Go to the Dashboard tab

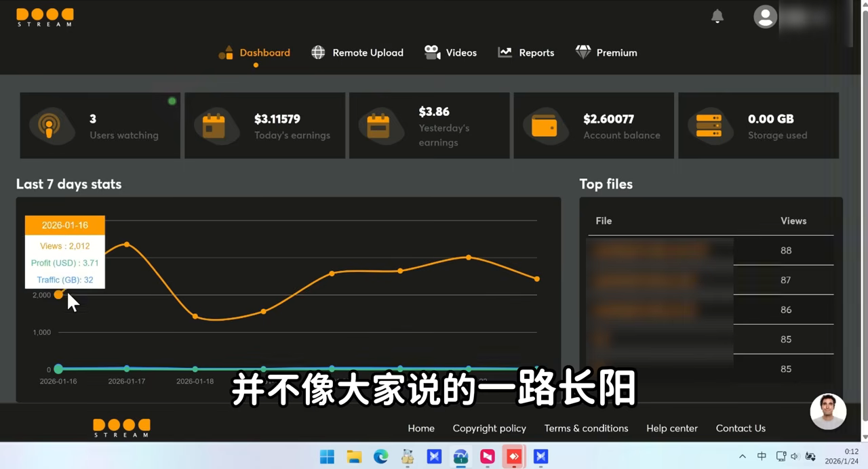[x=255, y=53]
